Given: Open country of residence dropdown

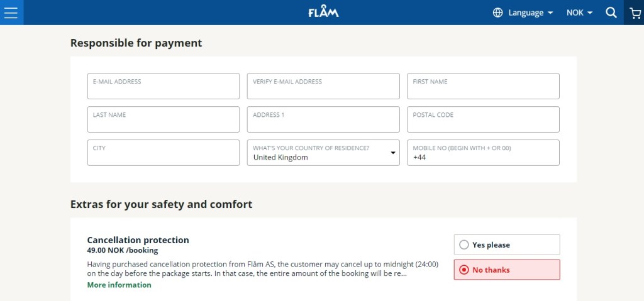Looking at the screenshot, I should pyautogui.click(x=323, y=153).
